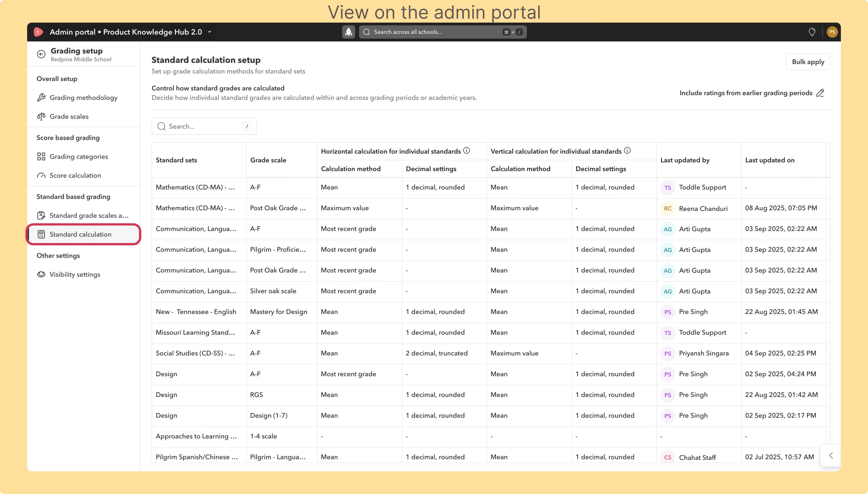Screen dimensions: 868x494
Task: Focus the Search across all schools box
Action: click(x=443, y=32)
